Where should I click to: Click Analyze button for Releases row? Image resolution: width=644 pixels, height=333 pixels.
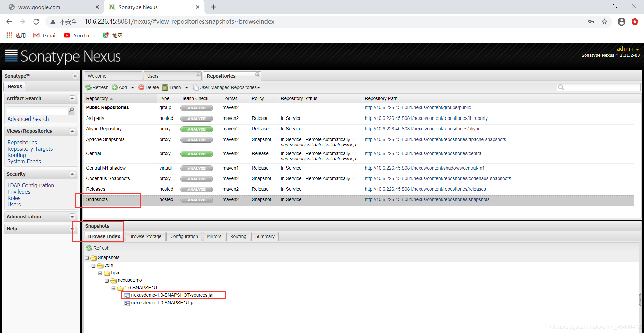point(197,190)
